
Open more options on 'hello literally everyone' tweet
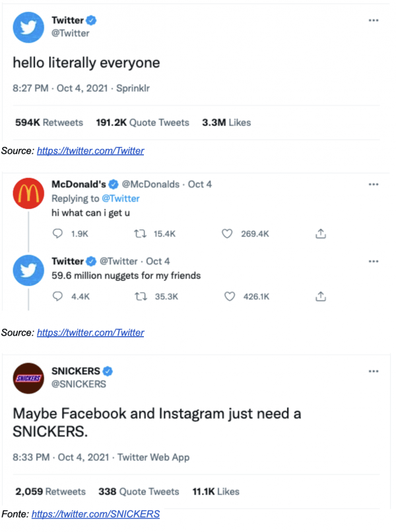tap(374, 20)
